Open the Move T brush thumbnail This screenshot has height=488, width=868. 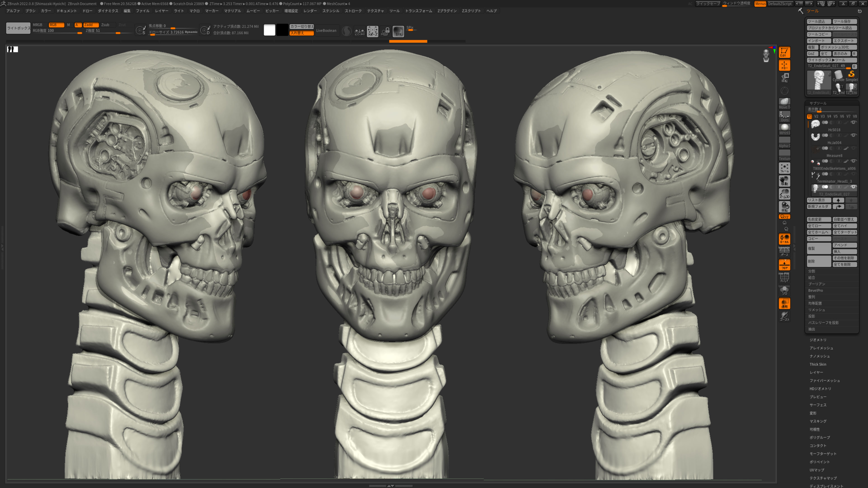784,103
